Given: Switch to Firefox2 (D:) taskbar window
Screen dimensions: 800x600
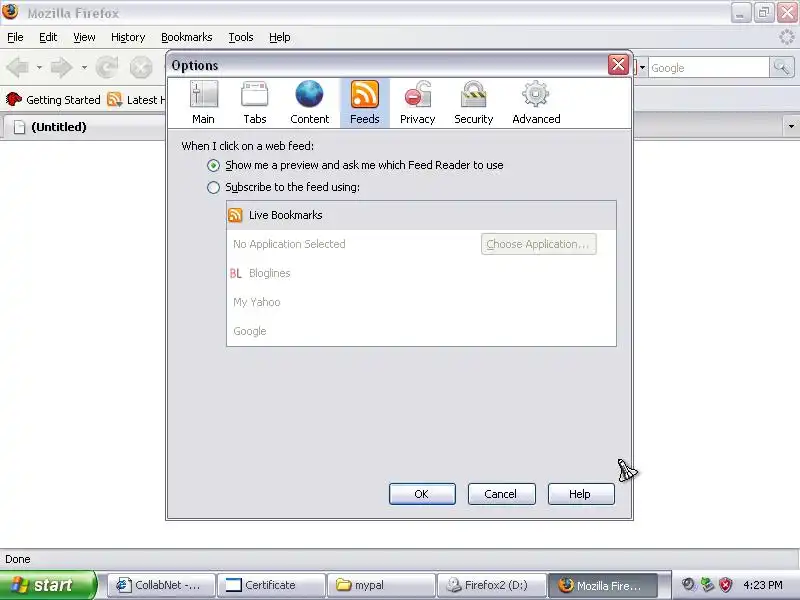Looking at the screenshot, I should coord(492,585).
